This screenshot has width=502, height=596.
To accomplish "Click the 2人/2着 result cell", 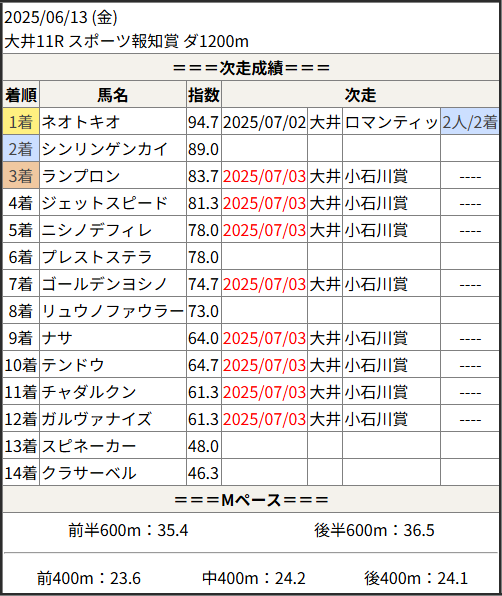I will (x=470, y=122).
